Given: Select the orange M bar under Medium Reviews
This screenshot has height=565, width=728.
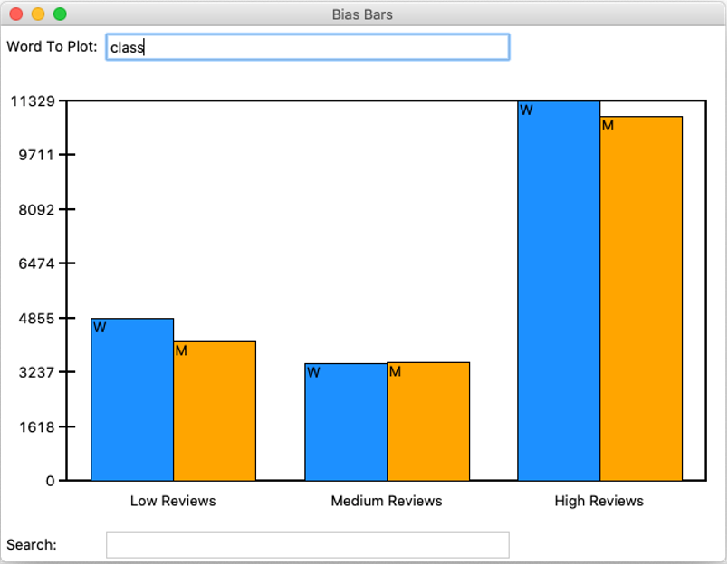Looking at the screenshot, I should [427, 421].
